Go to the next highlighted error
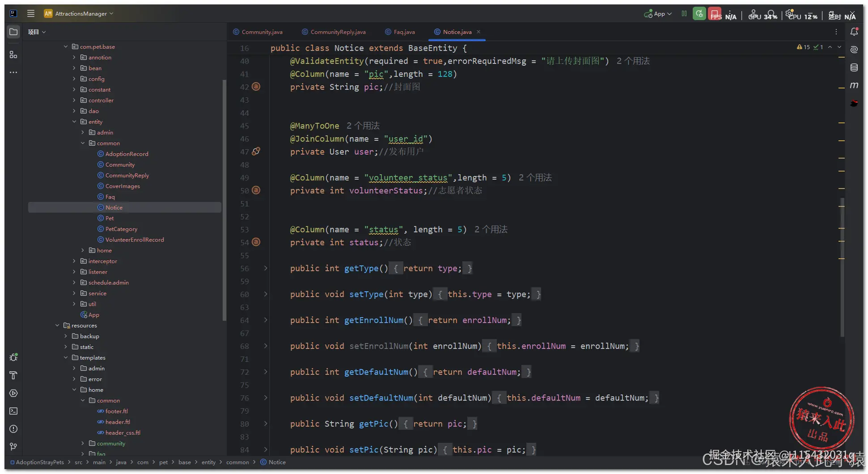Image resolution: width=868 pixels, height=474 pixels. point(839,47)
